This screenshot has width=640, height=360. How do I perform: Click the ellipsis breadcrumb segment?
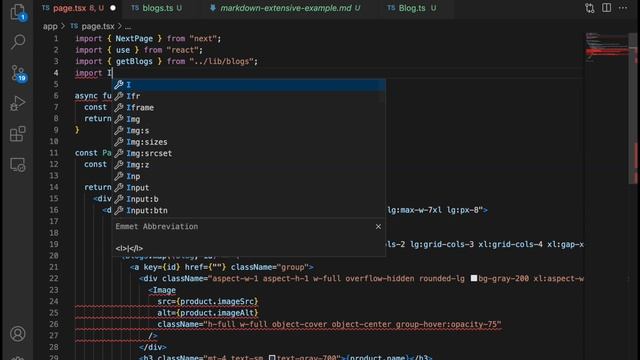pos(128,27)
